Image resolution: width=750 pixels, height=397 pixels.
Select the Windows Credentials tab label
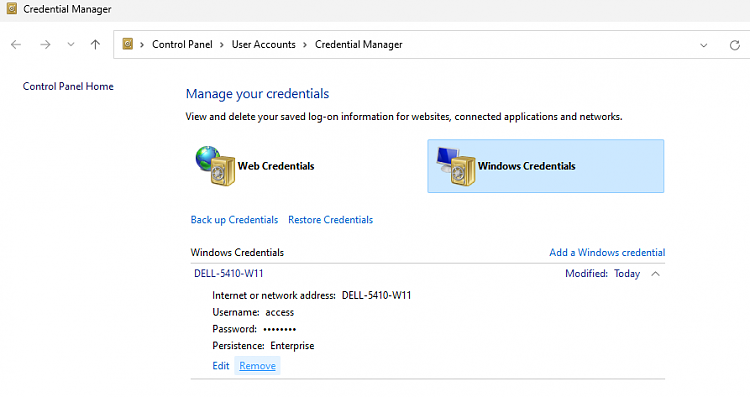(x=527, y=166)
